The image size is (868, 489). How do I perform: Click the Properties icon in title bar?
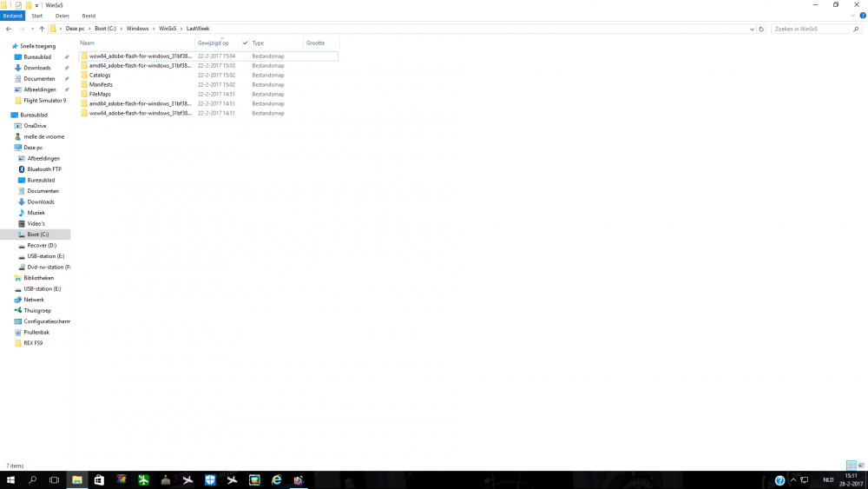point(18,5)
